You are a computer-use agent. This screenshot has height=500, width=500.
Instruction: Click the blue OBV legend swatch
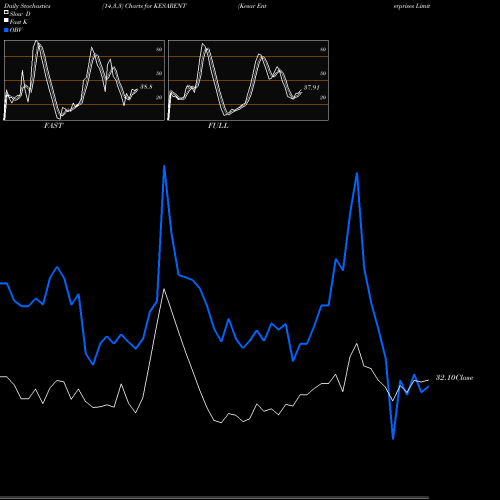(6, 30)
